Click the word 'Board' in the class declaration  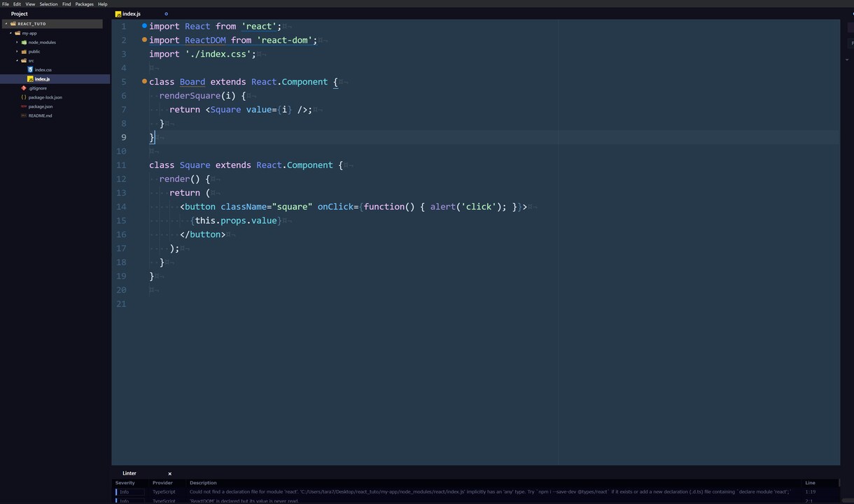[192, 82]
